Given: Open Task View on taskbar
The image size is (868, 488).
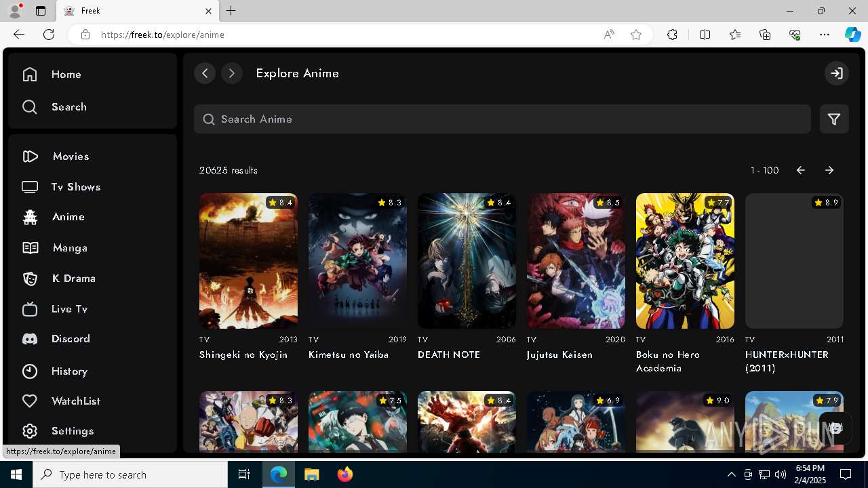Looking at the screenshot, I should 244,474.
